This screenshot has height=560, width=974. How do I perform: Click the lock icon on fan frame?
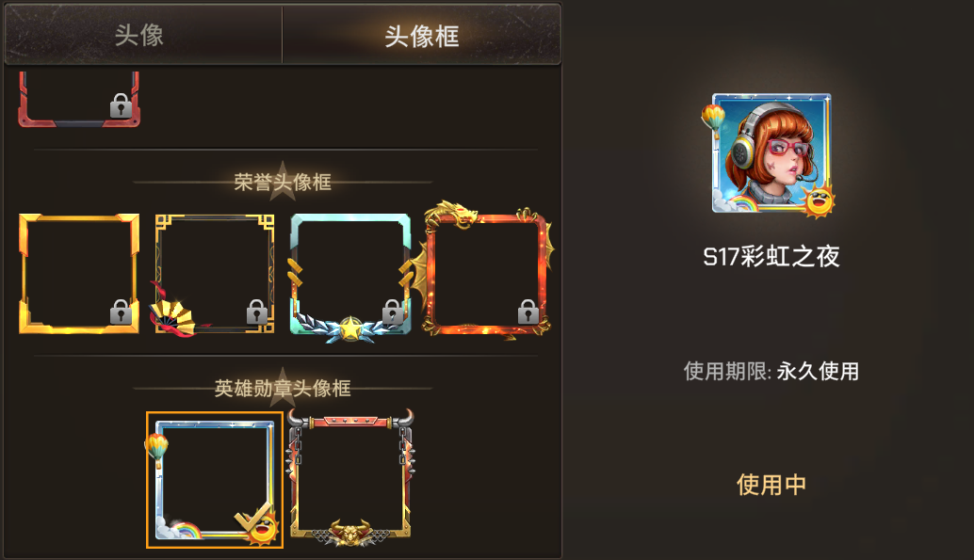tap(256, 312)
